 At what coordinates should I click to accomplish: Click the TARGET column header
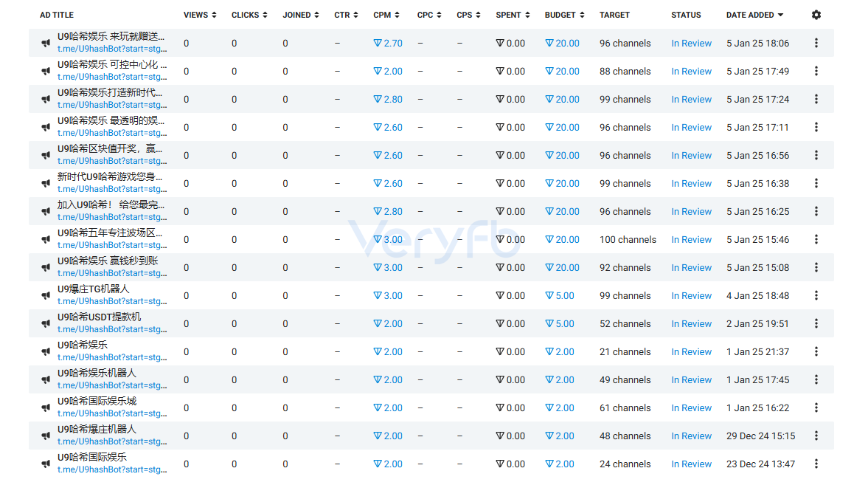(614, 15)
